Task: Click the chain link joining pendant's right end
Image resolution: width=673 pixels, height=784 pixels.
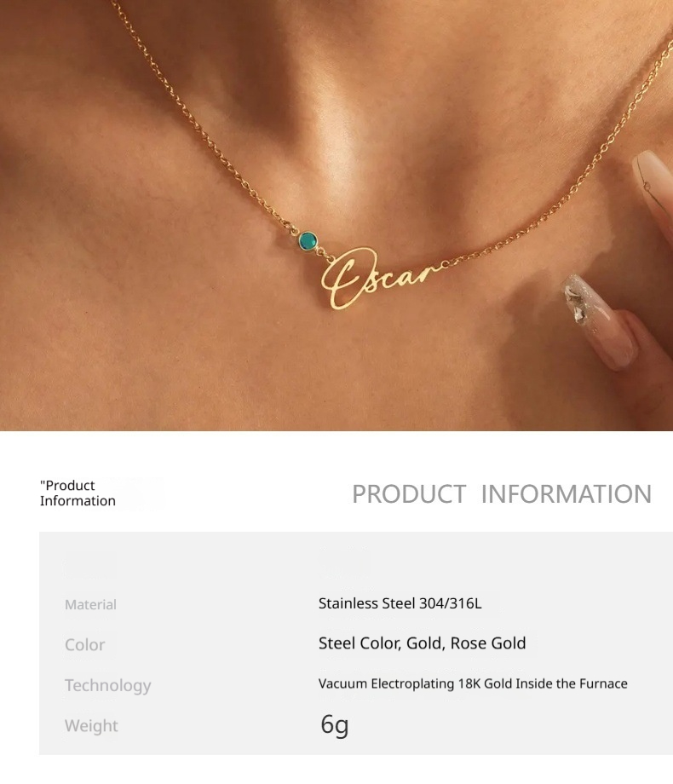Action: pos(445,264)
